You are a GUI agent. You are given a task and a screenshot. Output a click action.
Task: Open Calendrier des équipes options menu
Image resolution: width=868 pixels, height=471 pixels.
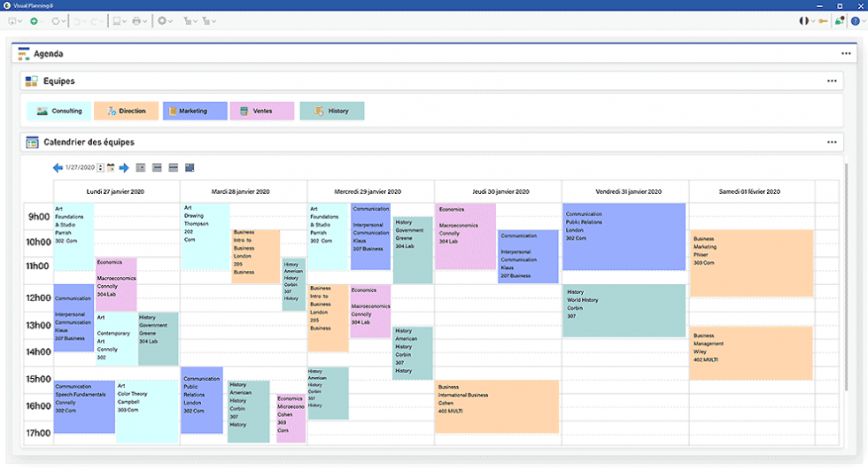tap(833, 142)
